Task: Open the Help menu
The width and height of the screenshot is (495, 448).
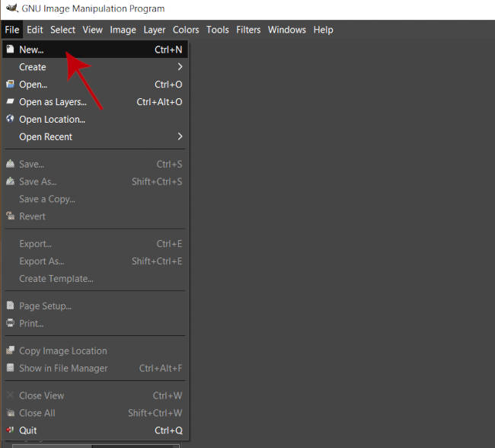Action: pyautogui.click(x=323, y=30)
